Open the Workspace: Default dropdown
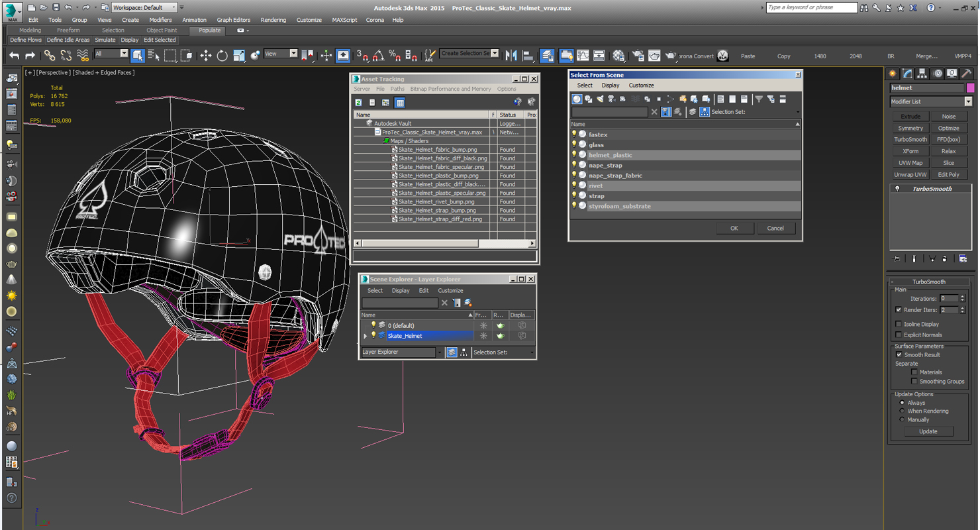 click(x=144, y=7)
